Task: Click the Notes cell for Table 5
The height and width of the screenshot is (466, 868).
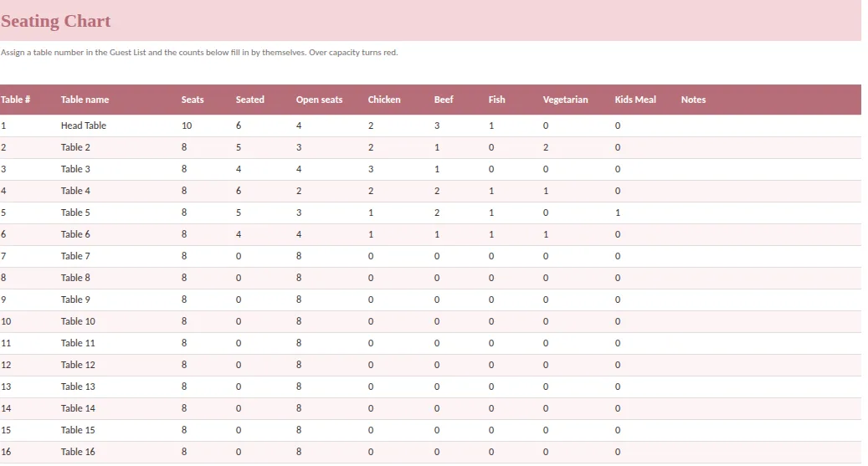Action: tap(769, 213)
